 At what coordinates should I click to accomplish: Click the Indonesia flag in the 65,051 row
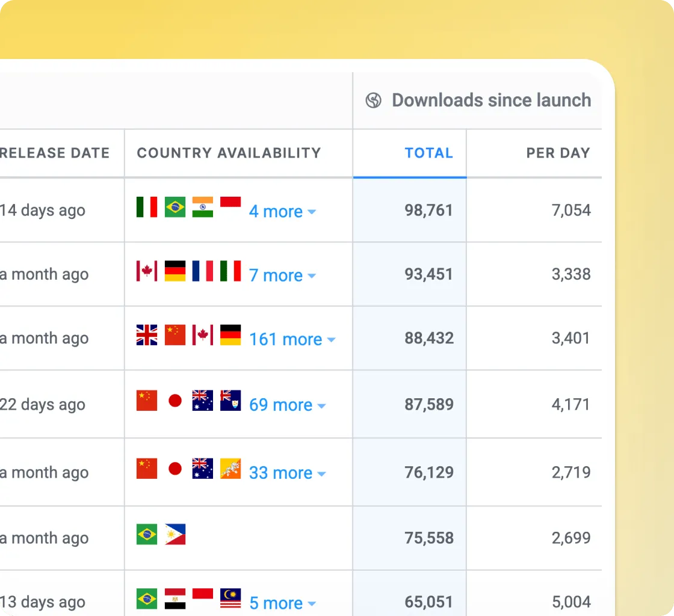202,599
